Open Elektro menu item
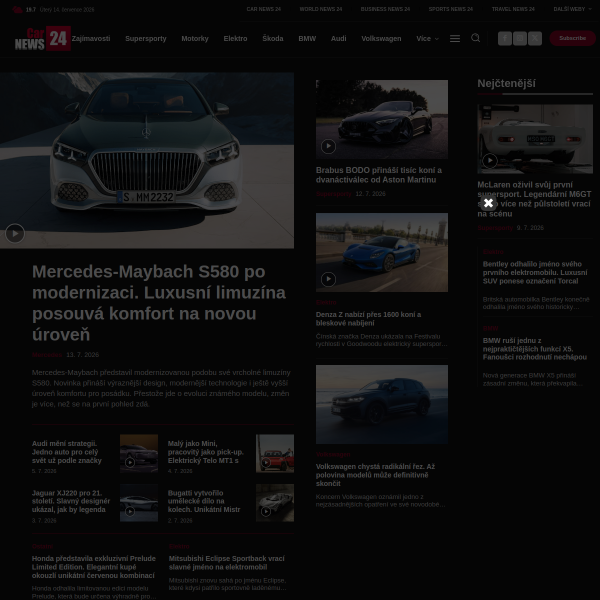The height and width of the screenshot is (600, 600). [x=235, y=39]
